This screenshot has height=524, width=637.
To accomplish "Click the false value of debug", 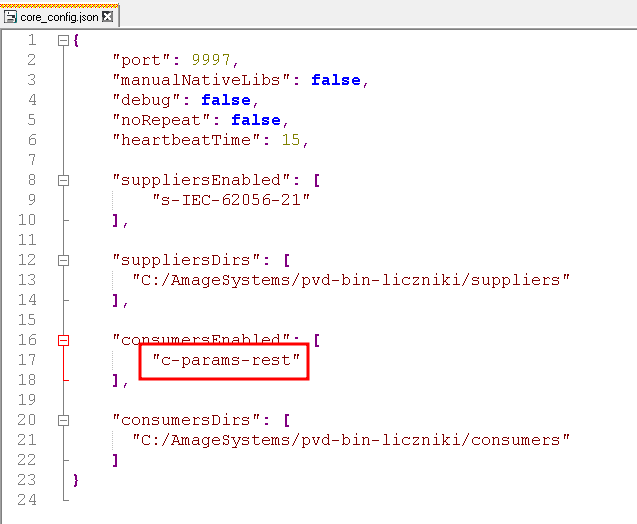I will (x=225, y=100).
